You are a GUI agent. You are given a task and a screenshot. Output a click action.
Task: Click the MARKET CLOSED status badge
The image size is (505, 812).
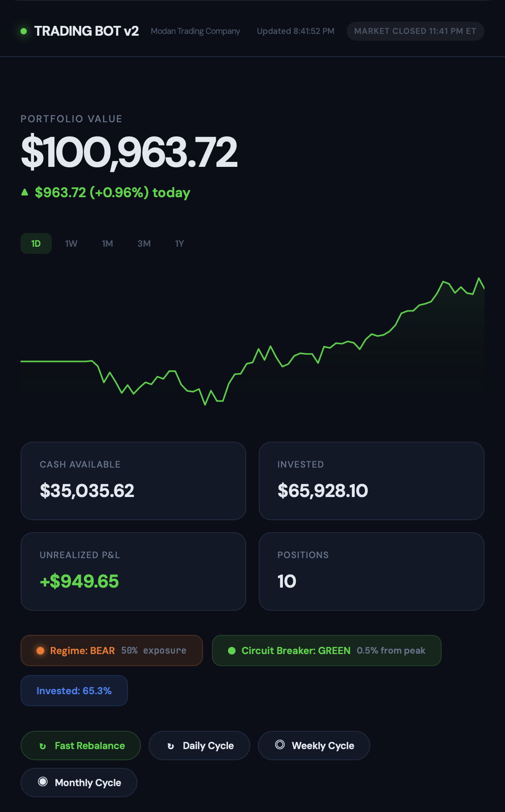coord(415,31)
